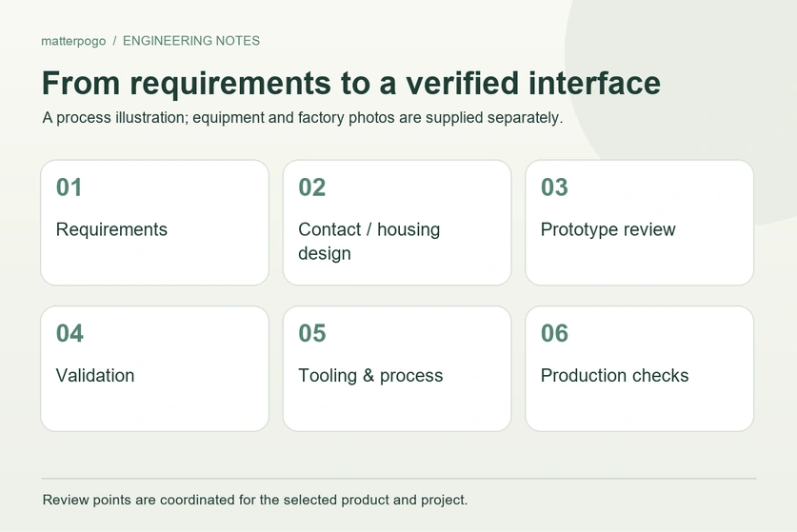Select the 03 Prototype review card
Image resolution: width=797 pixels, height=532 pixels.
(x=640, y=223)
